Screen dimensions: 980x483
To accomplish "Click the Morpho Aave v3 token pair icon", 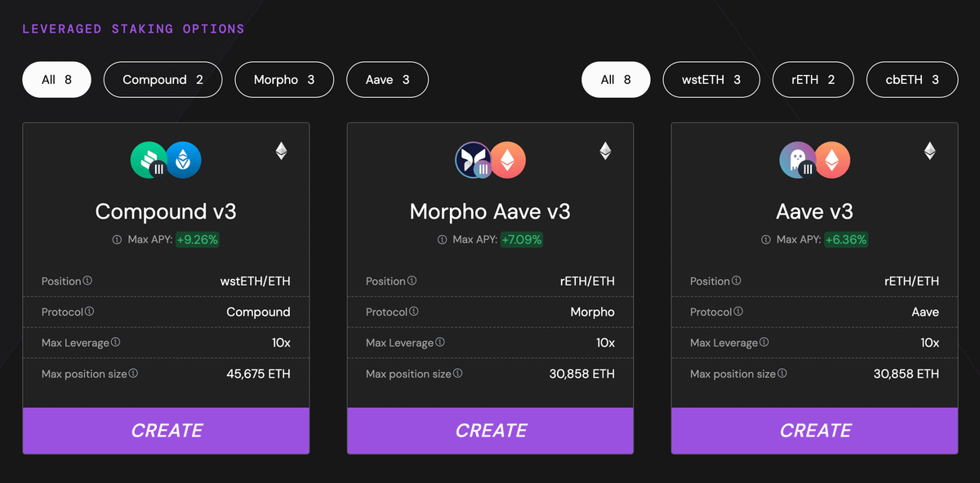I will [490, 160].
